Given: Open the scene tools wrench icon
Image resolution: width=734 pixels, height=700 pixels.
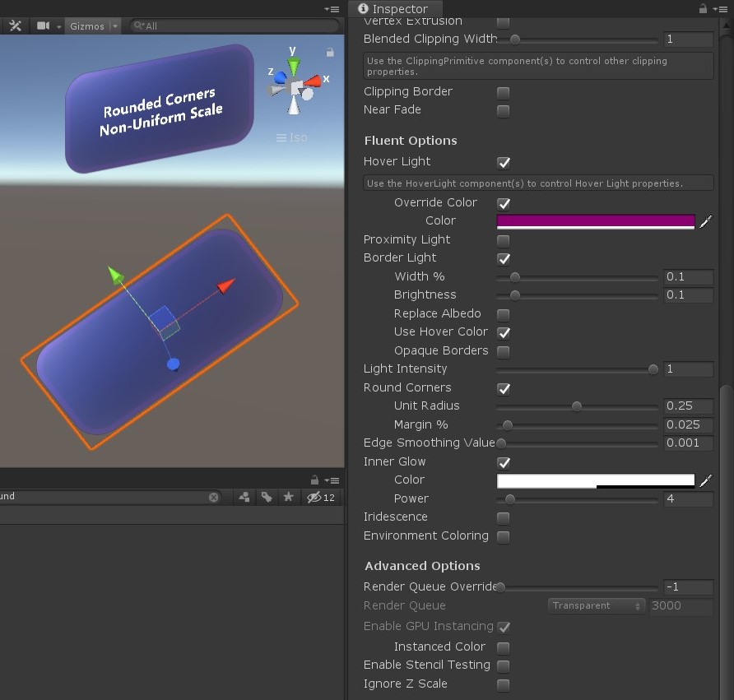Looking at the screenshot, I should 15,25.
